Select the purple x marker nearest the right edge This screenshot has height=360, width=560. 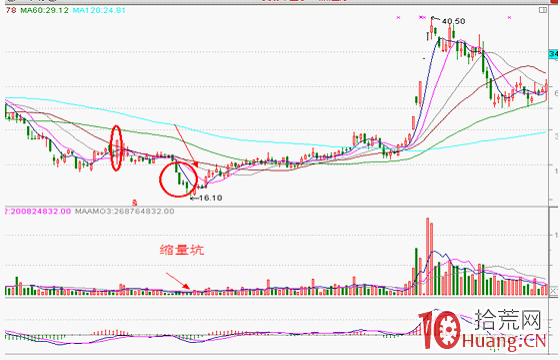[x=509, y=17]
